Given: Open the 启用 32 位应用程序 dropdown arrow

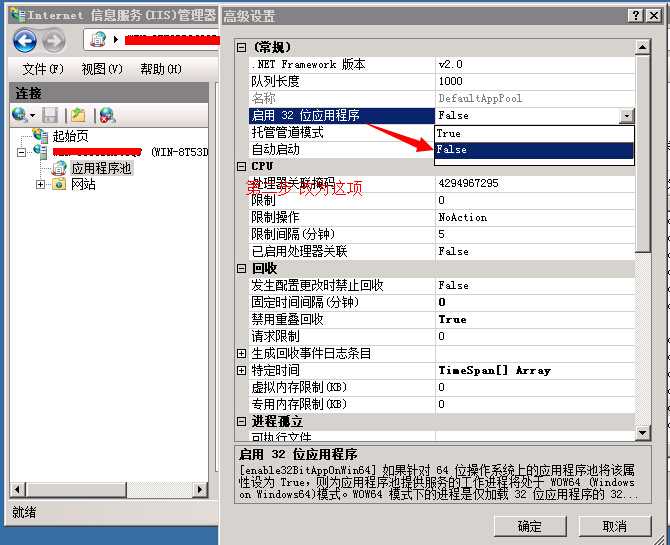Looking at the screenshot, I should (x=627, y=115).
